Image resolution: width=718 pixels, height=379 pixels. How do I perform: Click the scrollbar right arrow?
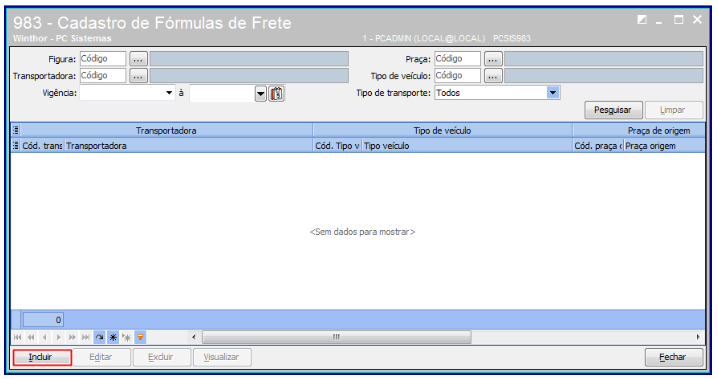pyautogui.click(x=698, y=337)
